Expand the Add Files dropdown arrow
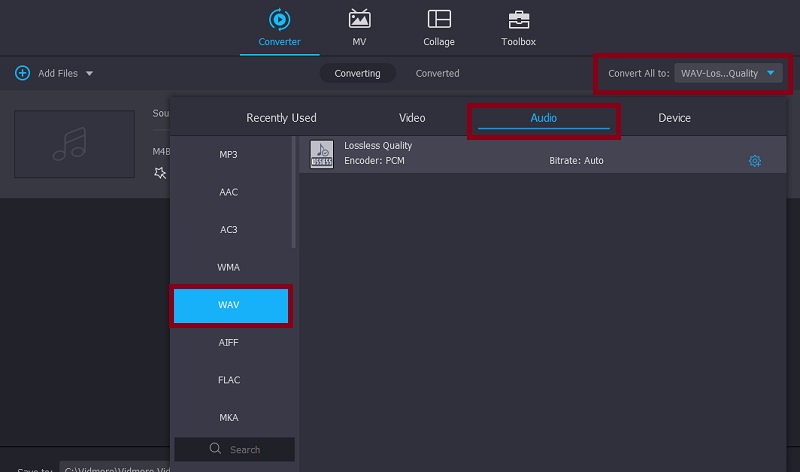 point(89,74)
